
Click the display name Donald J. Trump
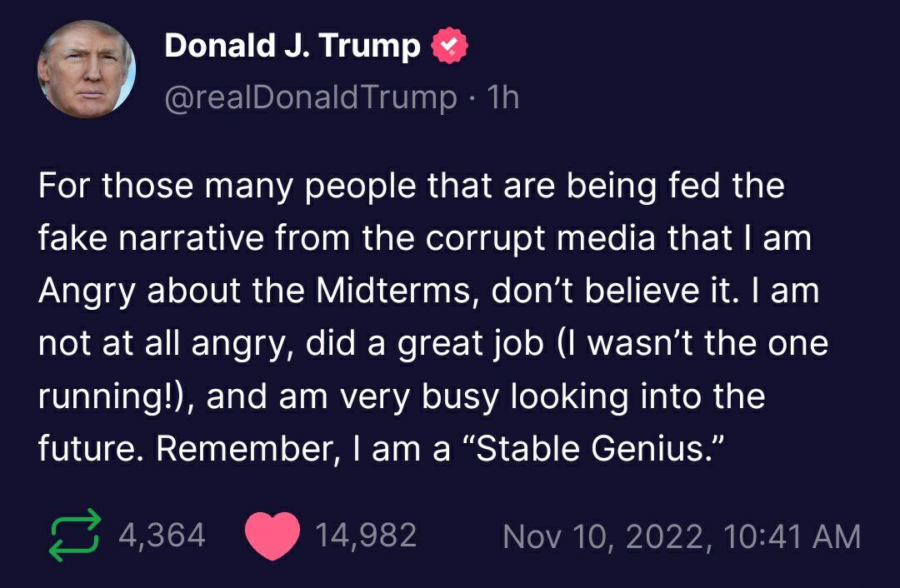(x=292, y=47)
